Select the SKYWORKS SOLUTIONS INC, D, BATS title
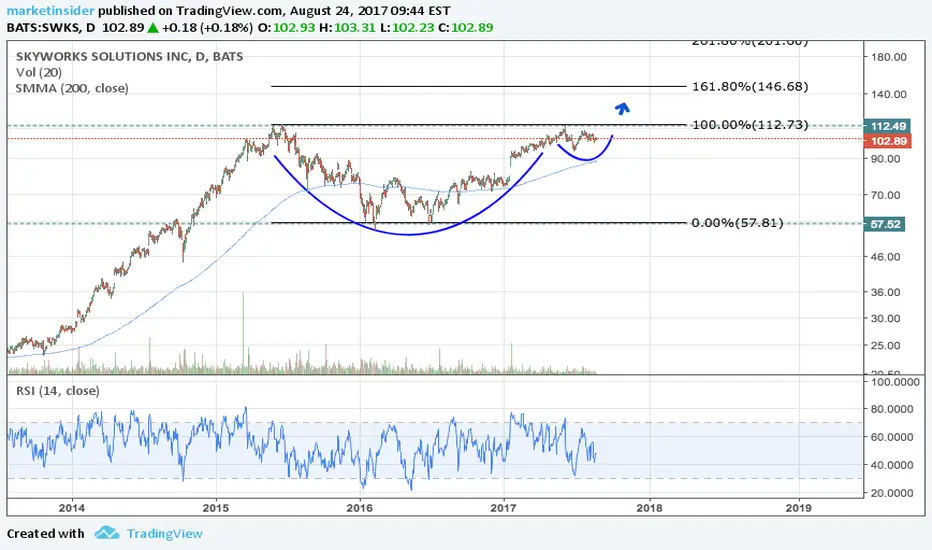 click(x=130, y=56)
